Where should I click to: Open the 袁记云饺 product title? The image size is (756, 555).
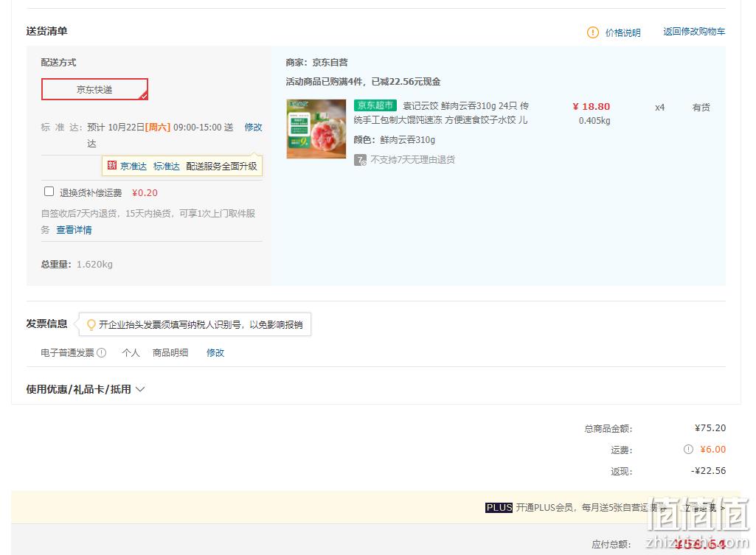[440, 113]
